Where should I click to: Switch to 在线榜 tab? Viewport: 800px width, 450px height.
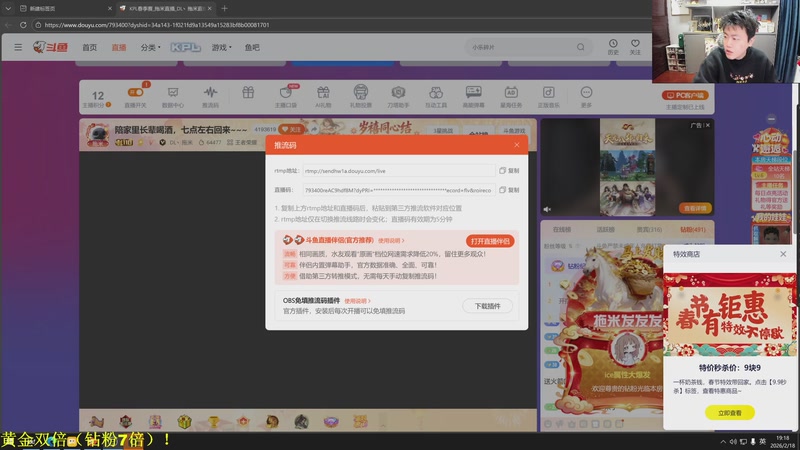[562, 230]
